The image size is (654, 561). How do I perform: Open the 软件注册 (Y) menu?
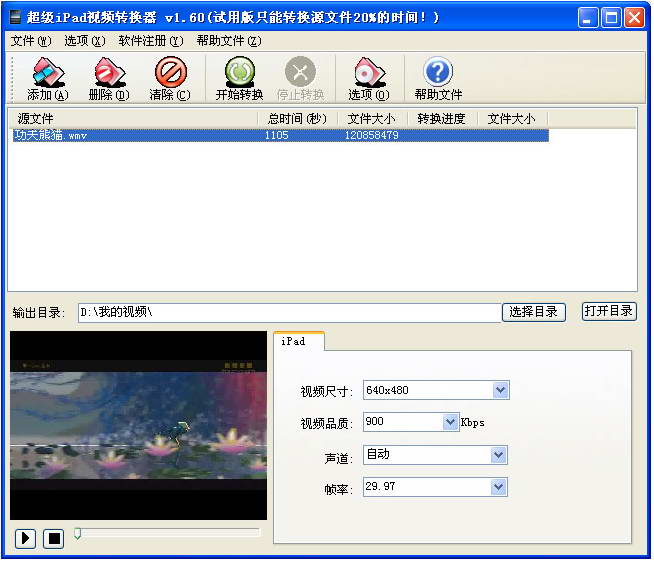pyautogui.click(x=151, y=41)
